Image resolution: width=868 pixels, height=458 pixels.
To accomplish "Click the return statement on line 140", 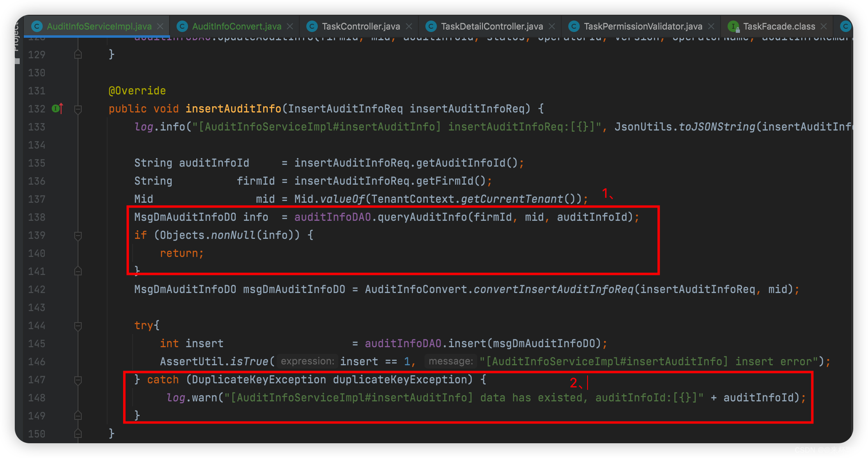I will 181,253.
